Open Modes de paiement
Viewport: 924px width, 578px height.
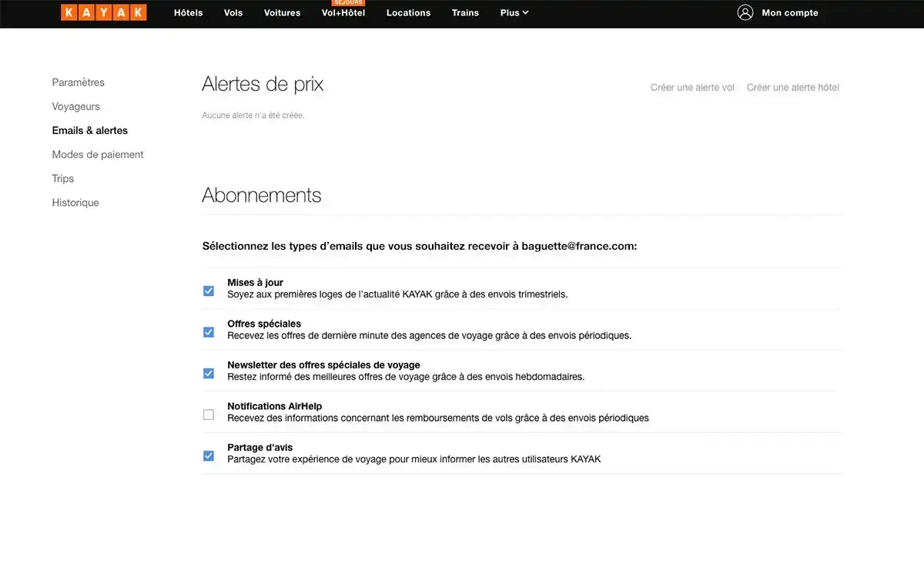[x=98, y=154]
